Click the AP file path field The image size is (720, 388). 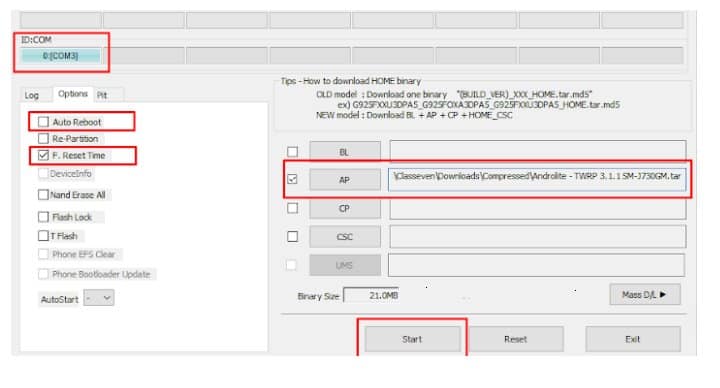coord(537,179)
